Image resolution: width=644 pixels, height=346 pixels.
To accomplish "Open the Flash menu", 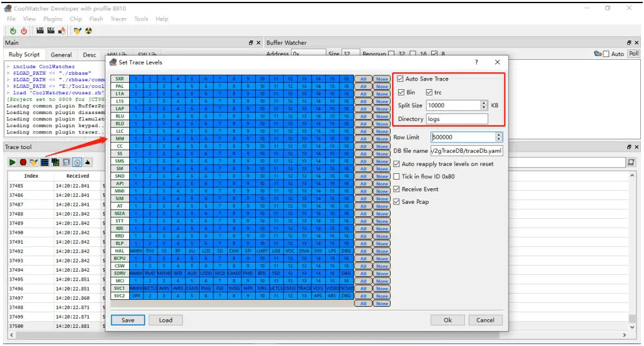I will pyautogui.click(x=96, y=19).
